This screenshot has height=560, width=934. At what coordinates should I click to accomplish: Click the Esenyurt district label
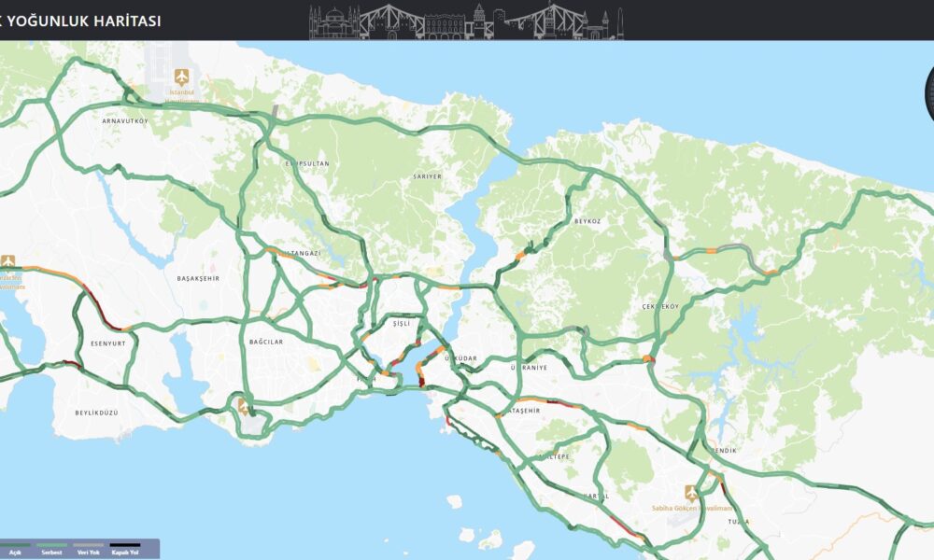coord(108,343)
